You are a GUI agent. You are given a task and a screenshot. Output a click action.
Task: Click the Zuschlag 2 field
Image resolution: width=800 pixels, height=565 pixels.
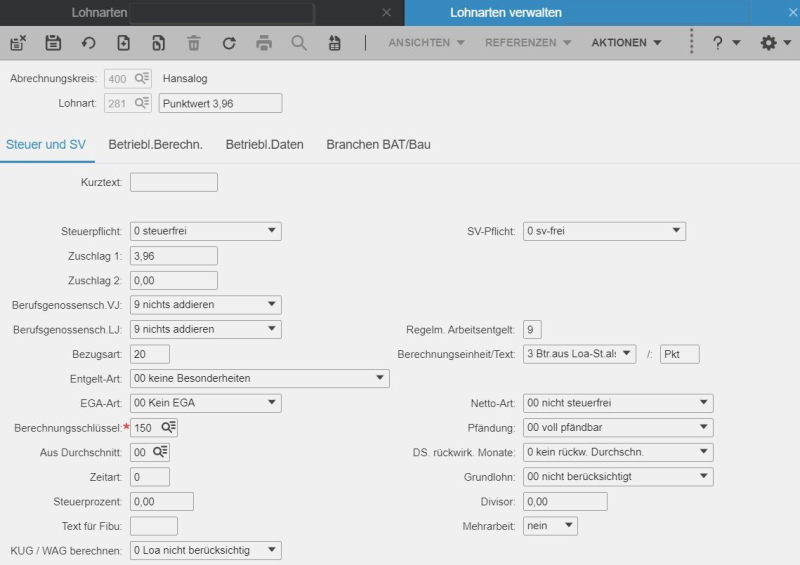(x=173, y=280)
